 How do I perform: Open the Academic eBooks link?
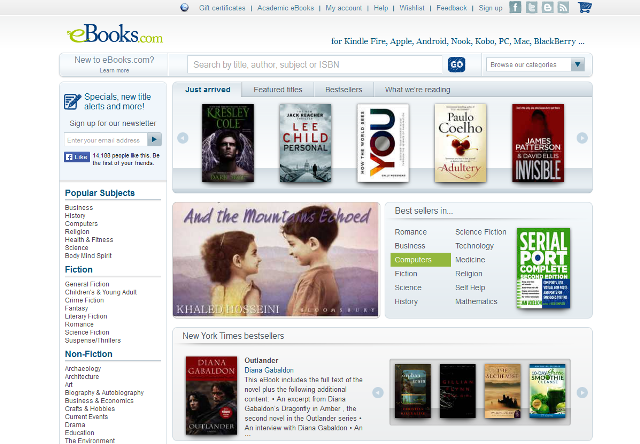coord(286,8)
